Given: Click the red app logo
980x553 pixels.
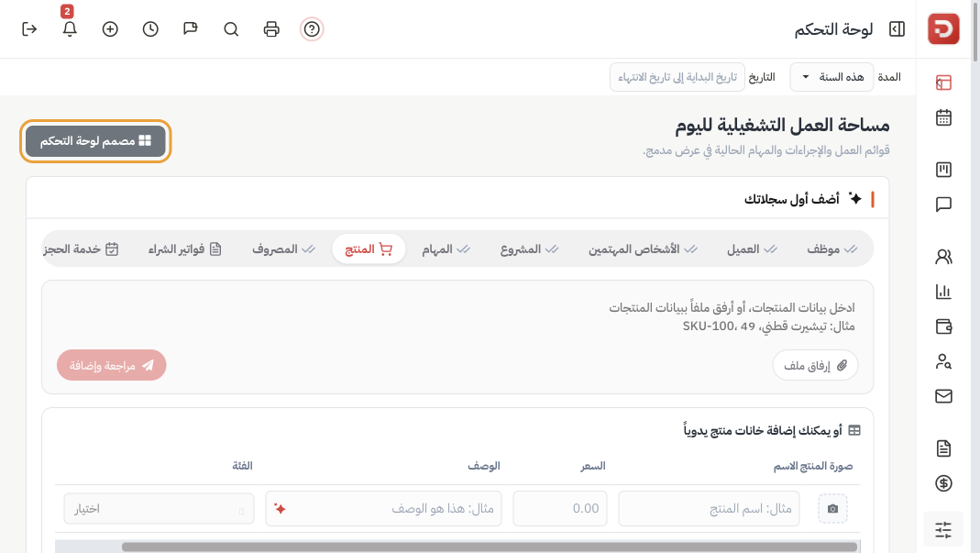Looking at the screenshot, I should click(943, 28).
